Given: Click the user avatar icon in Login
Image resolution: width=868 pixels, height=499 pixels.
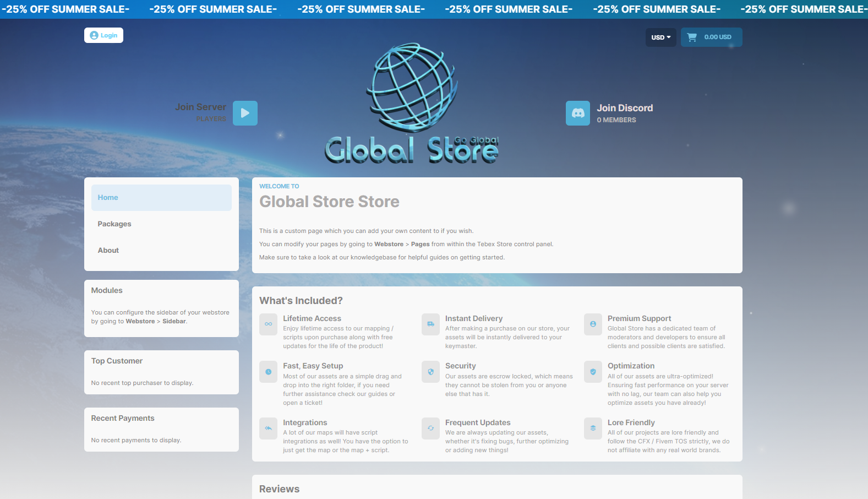Looking at the screenshot, I should (94, 35).
